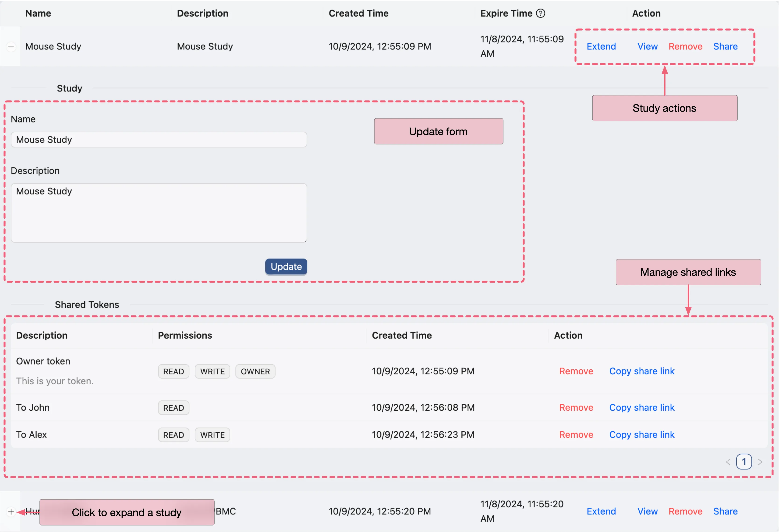Viewport: 779px width, 532px height.
Task: Share the Mouse Study
Action: (725, 47)
